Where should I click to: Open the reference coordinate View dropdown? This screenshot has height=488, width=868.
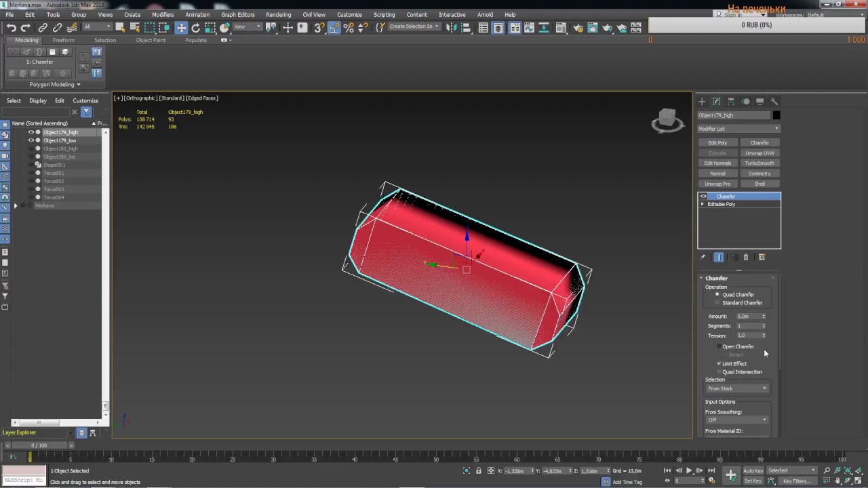pyautogui.click(x=247, y=27)
